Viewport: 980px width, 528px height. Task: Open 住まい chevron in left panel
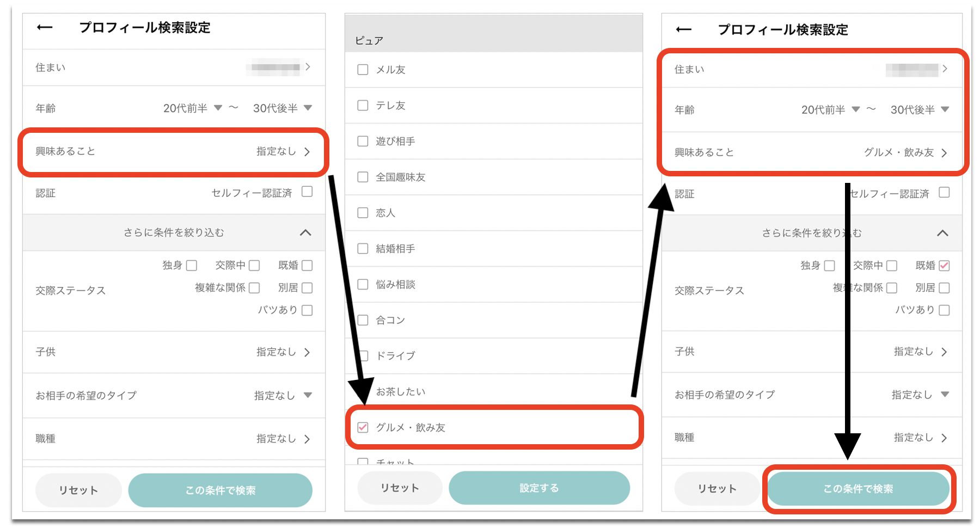pos(308,67)
